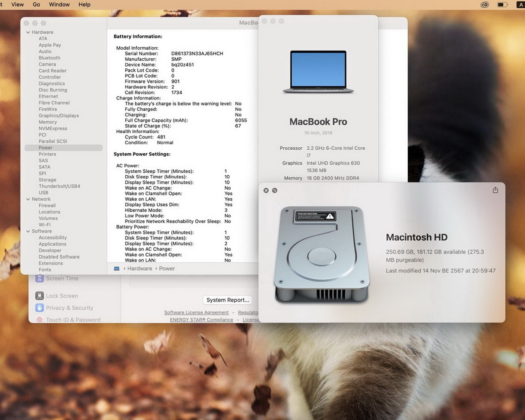Select Screen Time in settings sidebar
The image size is (525, 420).
pos(62,278)
